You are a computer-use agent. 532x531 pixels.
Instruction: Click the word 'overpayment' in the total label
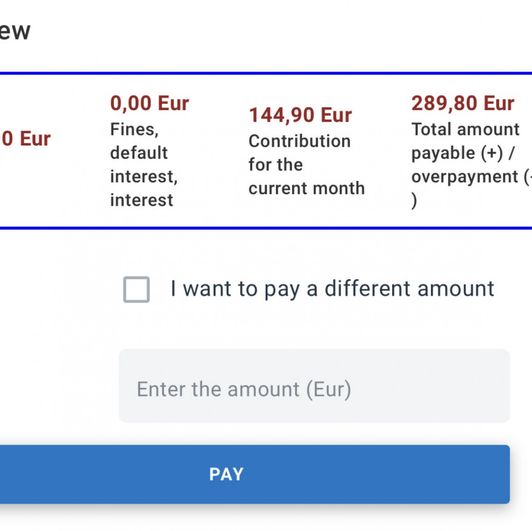click(464, 177)
